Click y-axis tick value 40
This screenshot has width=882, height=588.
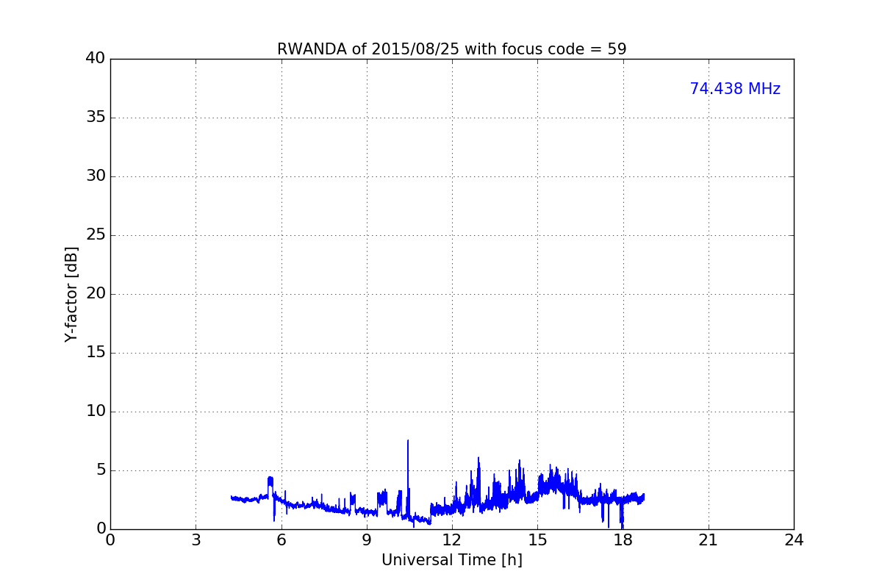coord(96,59)
